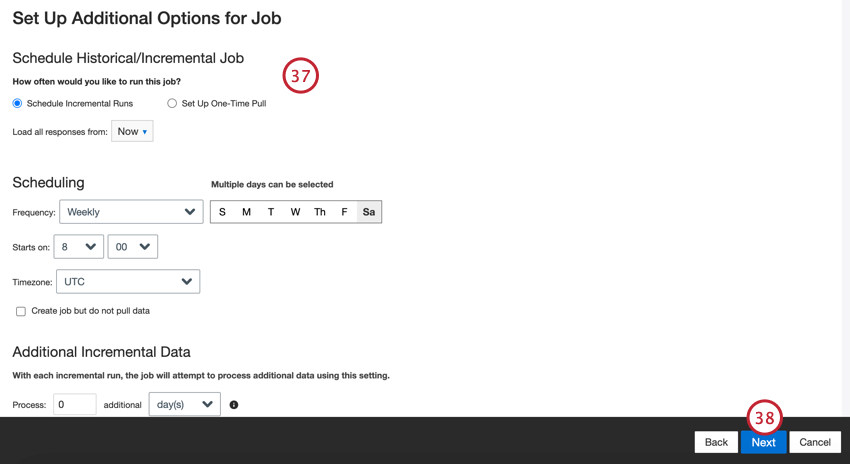Open the Load all responses from Now dropdown
This screenshot has height=464, width=850.
pyautogui.click(x=132, y=131)
